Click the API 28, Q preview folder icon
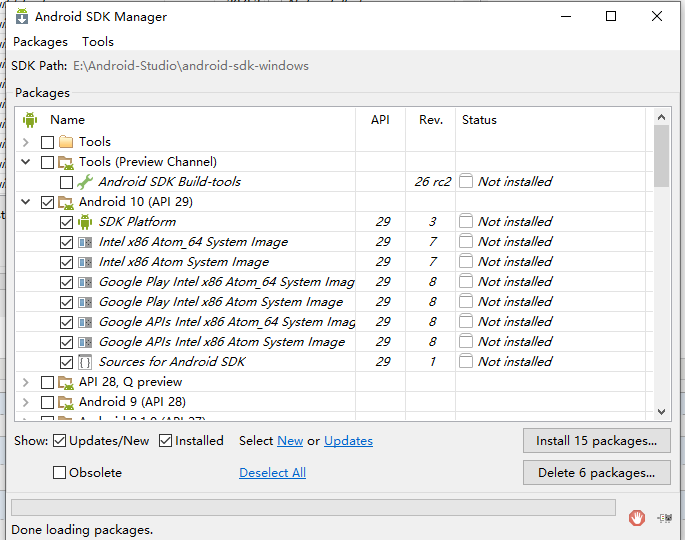The height and width of the screenshot is (540, 685). [x=66, y=382]
